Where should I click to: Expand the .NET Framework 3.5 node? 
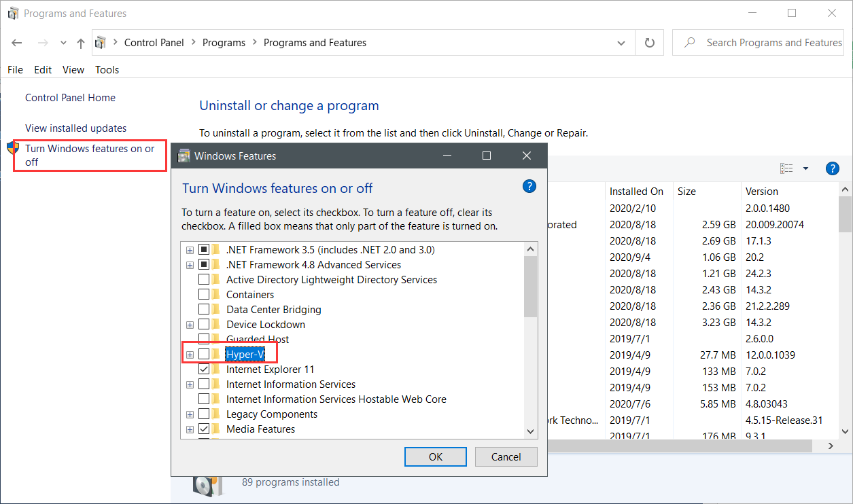pos(190,250)
